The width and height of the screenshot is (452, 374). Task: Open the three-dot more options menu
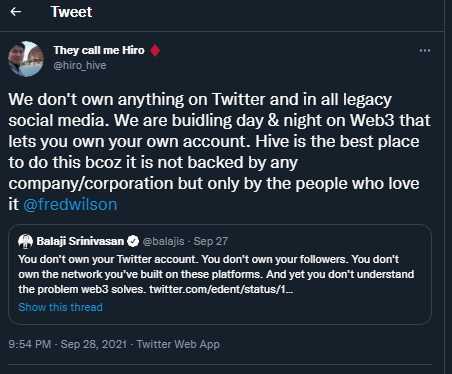(425, 51)
